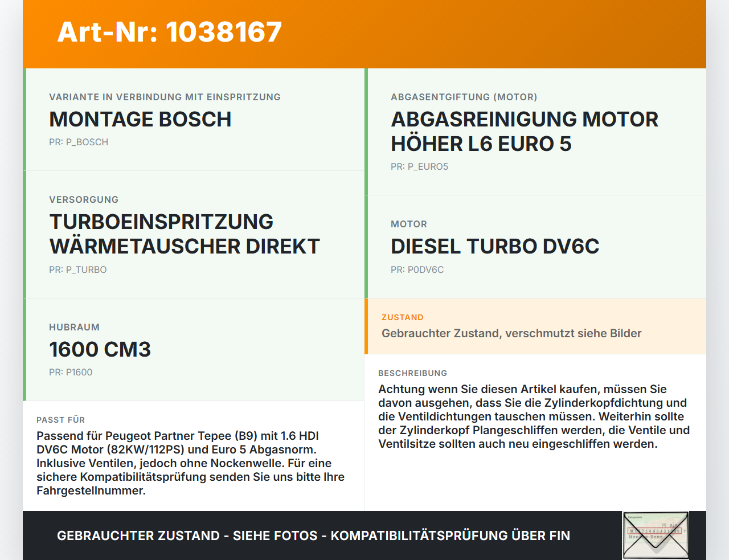The image size is (729, 560).
Task: Click the BESCHREIBUNG label
Action: (413, 373)
